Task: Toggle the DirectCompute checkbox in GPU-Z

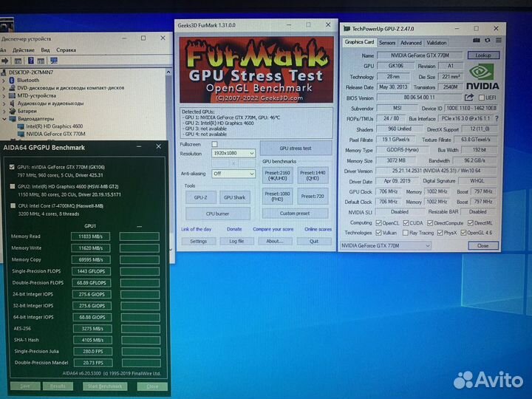Action: click(x=430, y=223)
